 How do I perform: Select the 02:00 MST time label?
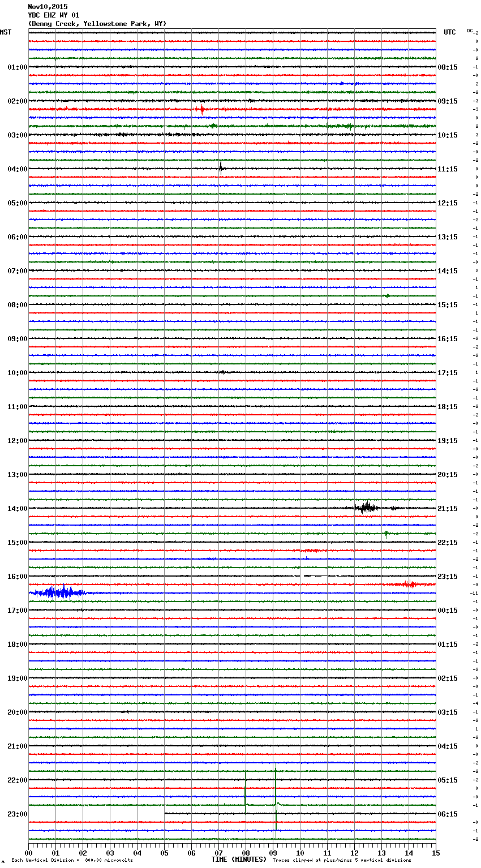pyautogui.click(x=18, y=101)
